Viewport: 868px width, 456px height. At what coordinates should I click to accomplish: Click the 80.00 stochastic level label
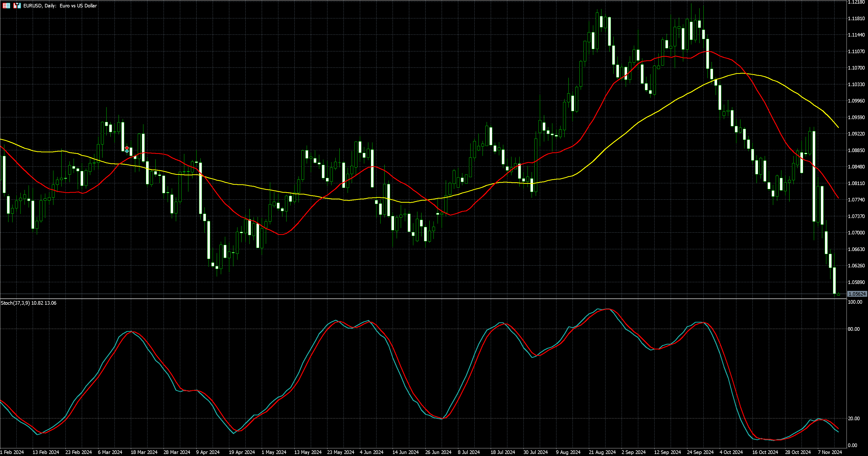pos(853,329)
